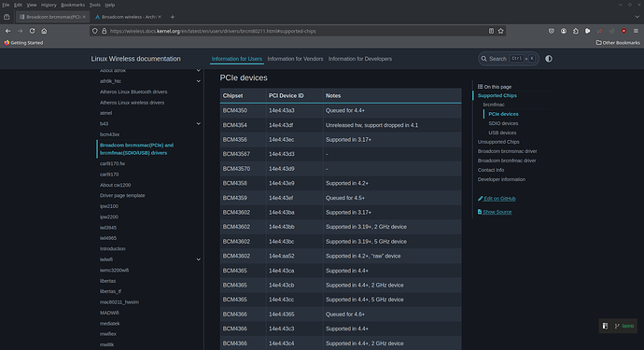Open the extensions puzzle icon
The width and height of the screenshot is (644, 350).
[x=576, y=31]
